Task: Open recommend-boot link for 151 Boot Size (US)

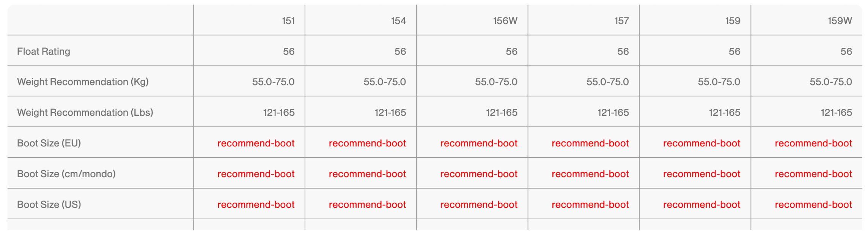Action: [x=256, y=205]
